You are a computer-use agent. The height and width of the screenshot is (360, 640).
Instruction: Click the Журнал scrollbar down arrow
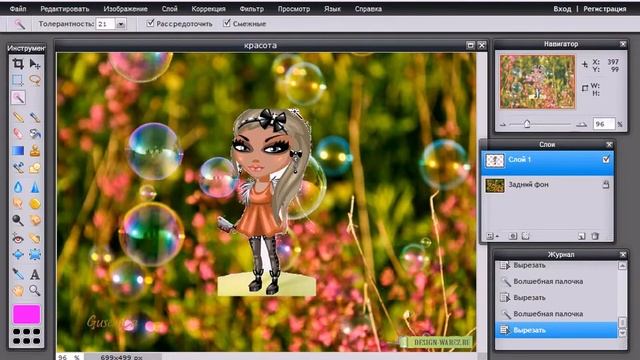click(622, 333)
